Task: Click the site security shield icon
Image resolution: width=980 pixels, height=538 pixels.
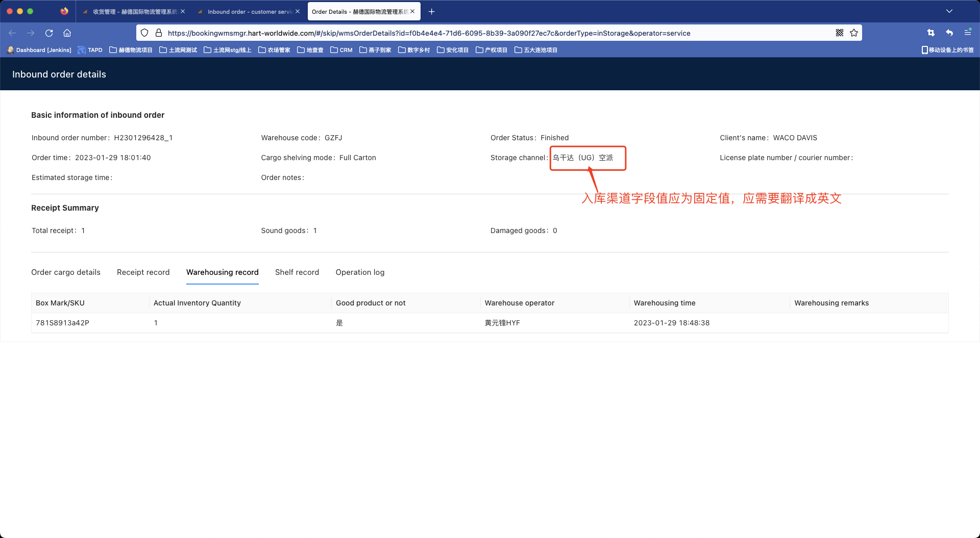Action: [144, 33]
